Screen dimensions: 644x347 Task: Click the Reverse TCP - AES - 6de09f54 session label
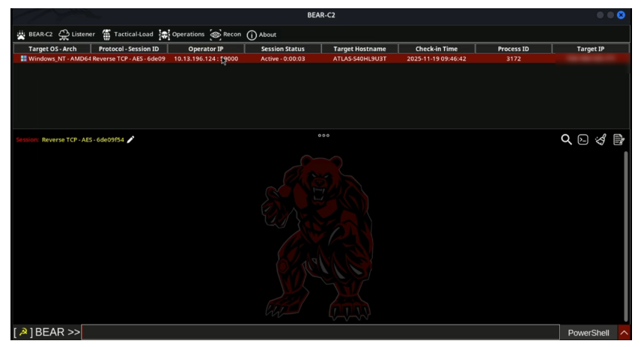tap(83, 140)
